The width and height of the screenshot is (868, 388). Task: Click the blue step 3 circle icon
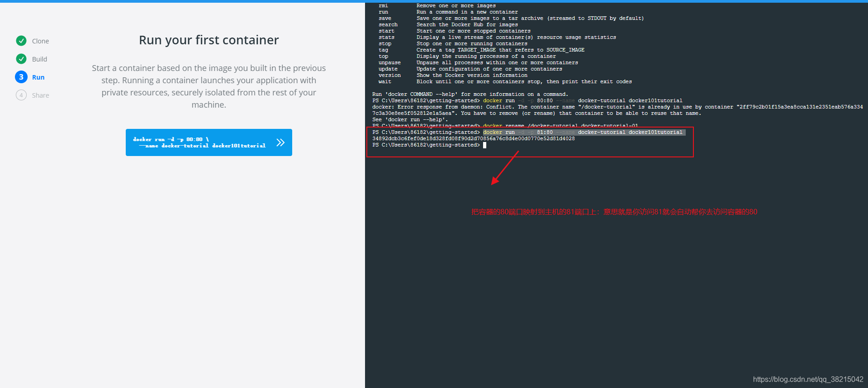(x=21, y=77)
